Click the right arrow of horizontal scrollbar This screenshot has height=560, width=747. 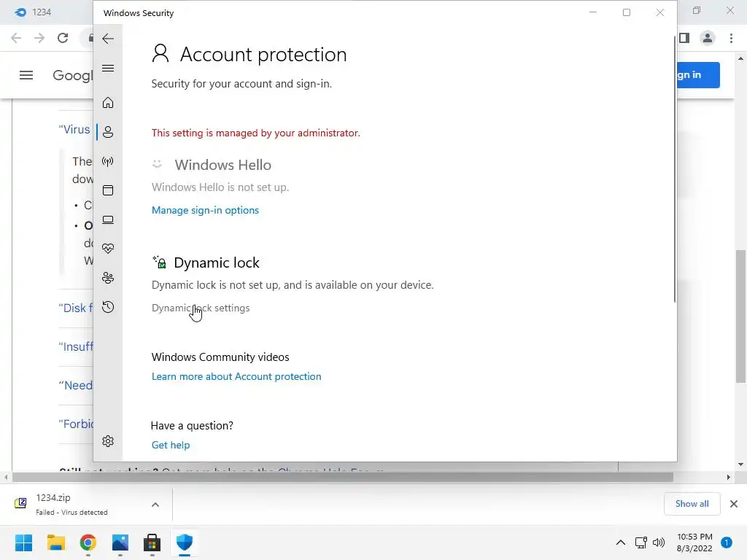tap(728, 477)
